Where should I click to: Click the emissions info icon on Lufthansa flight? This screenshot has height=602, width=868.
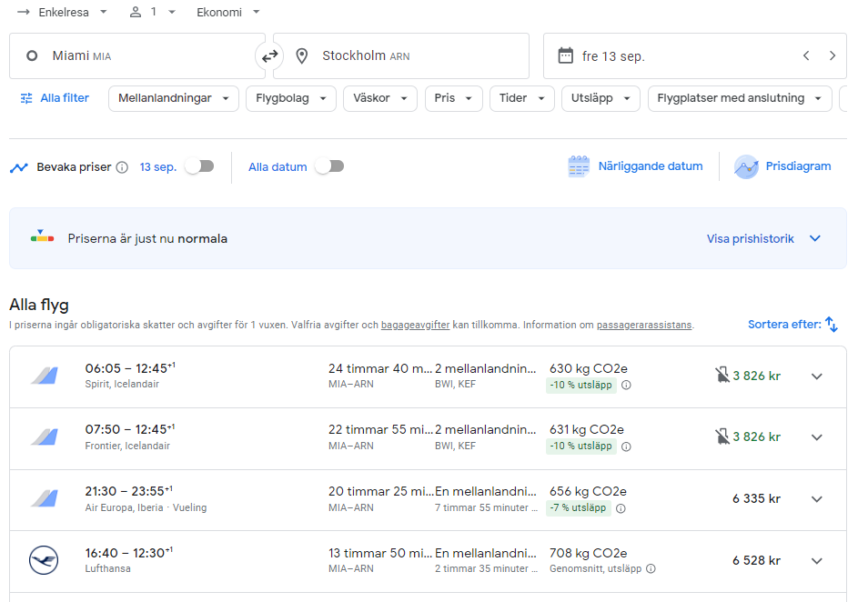point(651,569)
